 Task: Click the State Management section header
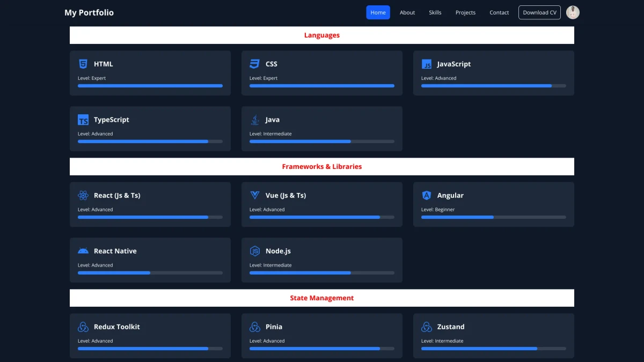322,298
